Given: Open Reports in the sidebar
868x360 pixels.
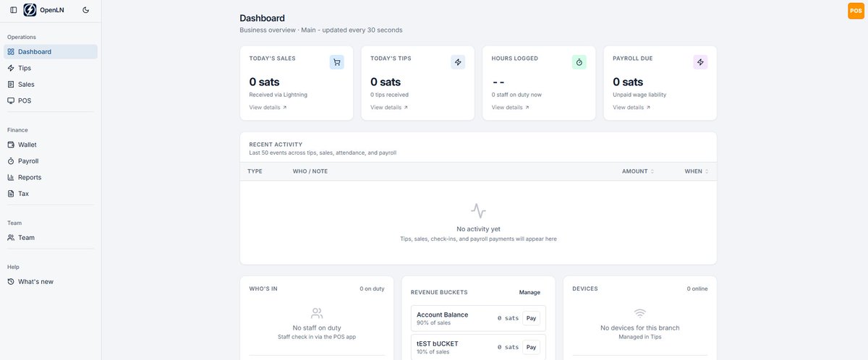Looking at the screenshot, I should [x=51, y=177].
